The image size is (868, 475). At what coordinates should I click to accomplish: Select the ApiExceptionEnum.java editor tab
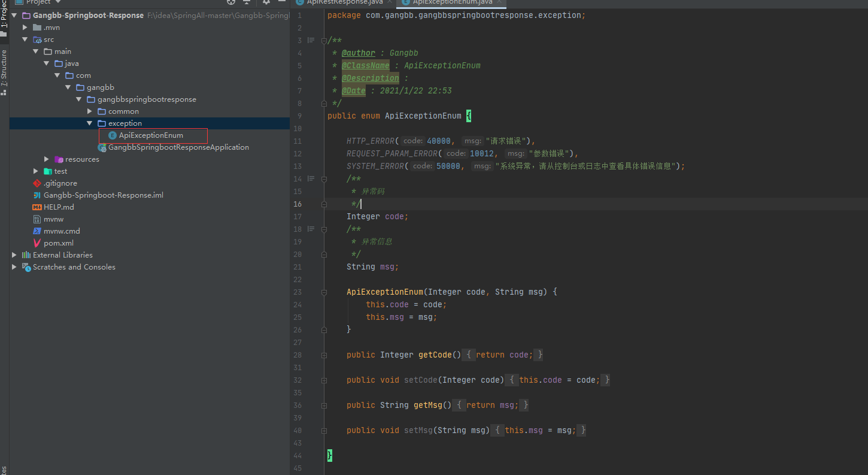(x=452, y=2)
